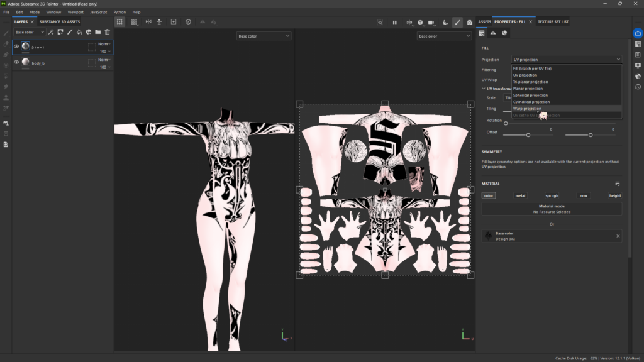Click the sphere material sub-tab icon
This screenshot has width=644, height=362.
coord(504,33)
